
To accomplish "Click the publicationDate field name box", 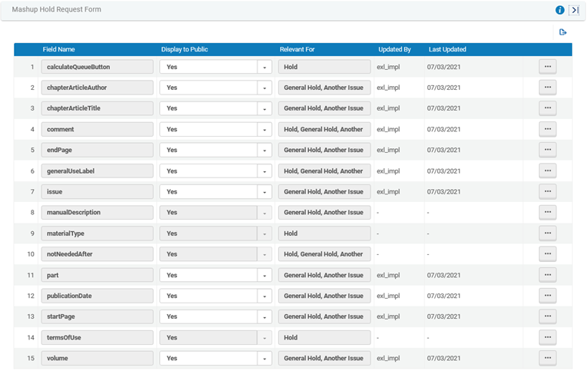I will coord(97,296).
